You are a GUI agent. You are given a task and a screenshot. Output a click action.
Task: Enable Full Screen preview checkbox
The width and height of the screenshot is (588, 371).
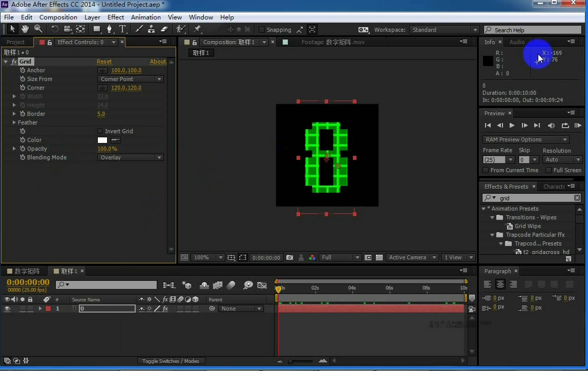pyautogui.click(x=549, y=170)
